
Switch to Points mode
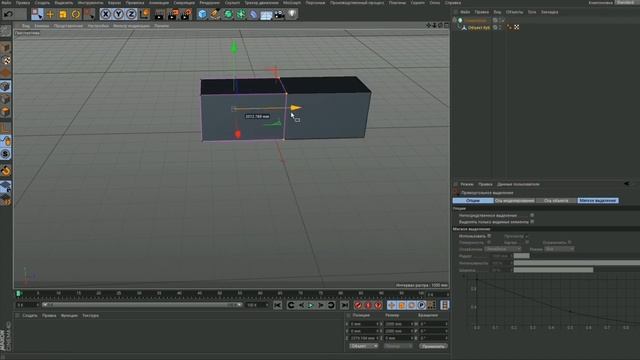tap(6, 87)
